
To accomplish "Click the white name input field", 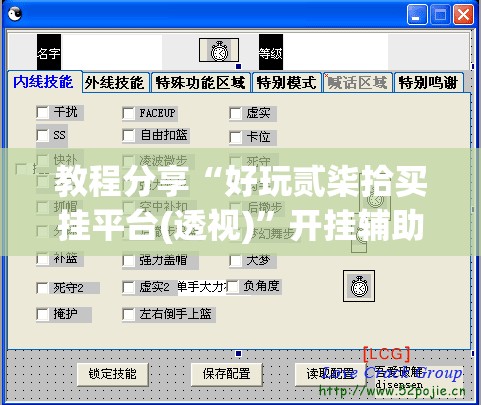I will click(x=111, y=52).
